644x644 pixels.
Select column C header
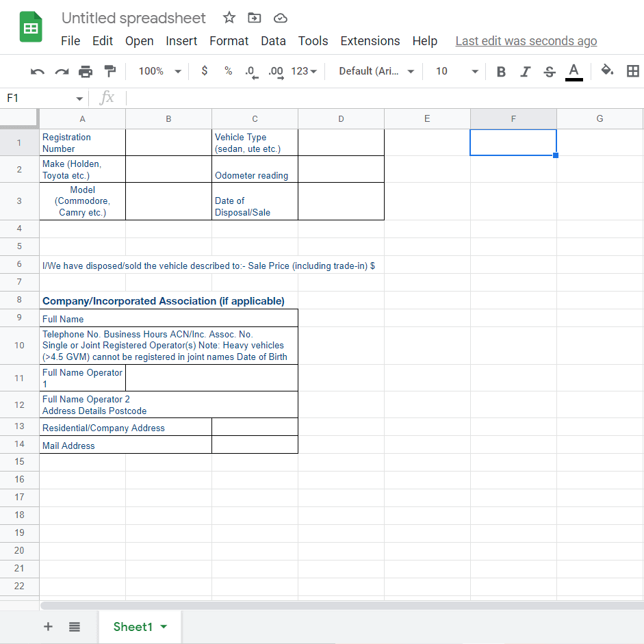tap(255, 119)
